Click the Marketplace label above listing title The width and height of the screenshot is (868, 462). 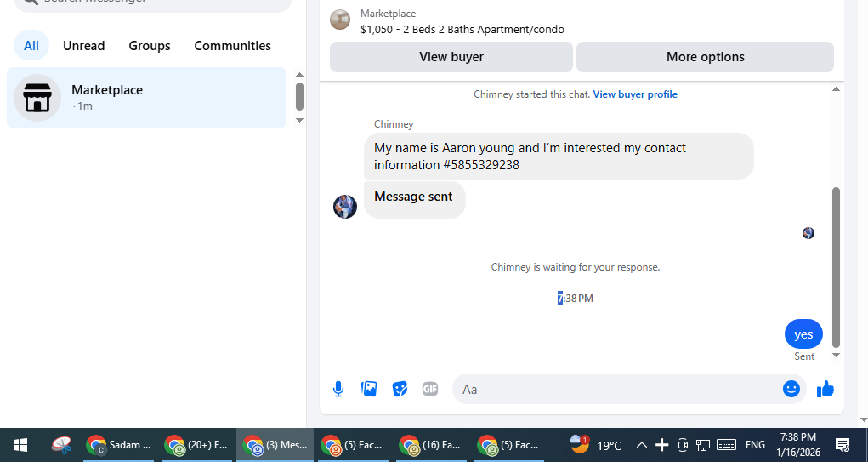coord(388,14)
